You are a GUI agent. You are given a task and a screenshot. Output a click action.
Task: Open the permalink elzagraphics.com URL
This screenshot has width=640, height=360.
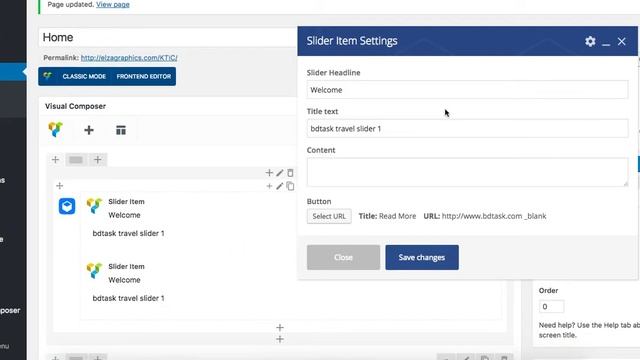pyautogui.click(x=129, y=58)
